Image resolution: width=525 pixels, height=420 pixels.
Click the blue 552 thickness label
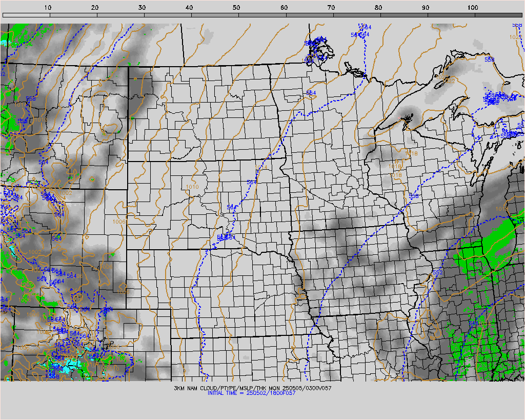(438, 272)
